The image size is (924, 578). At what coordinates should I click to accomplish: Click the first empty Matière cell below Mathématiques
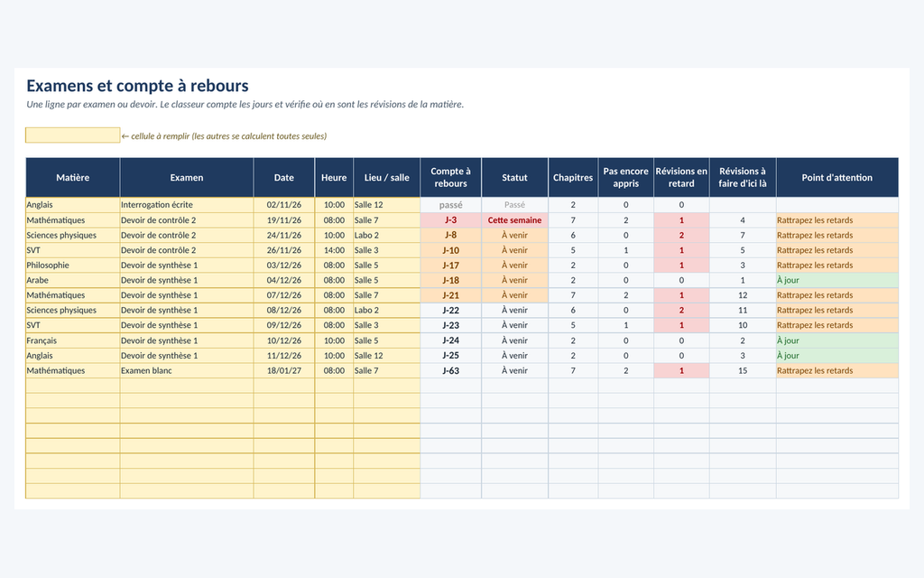[73, 386]
